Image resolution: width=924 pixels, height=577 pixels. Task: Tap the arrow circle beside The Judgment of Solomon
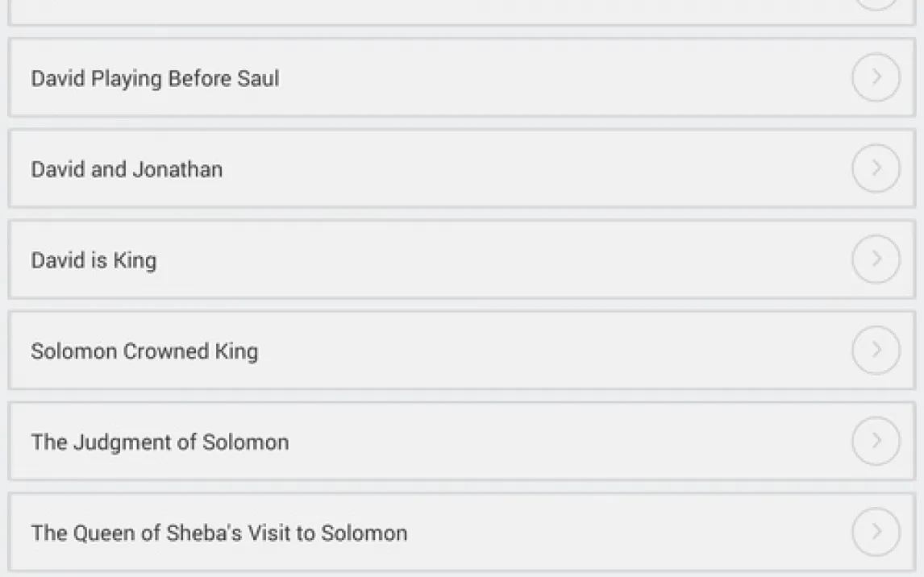click(876, 442)
